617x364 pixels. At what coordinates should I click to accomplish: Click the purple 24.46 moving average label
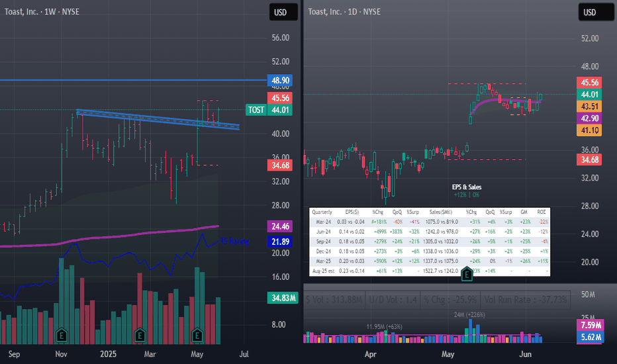(x=280, y=226)
